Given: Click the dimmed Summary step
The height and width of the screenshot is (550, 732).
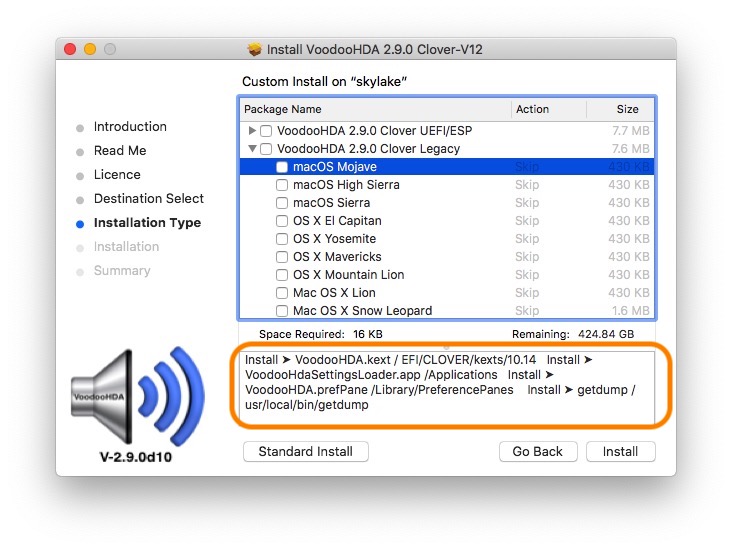Looking at the screenshot, I should 122,271.
